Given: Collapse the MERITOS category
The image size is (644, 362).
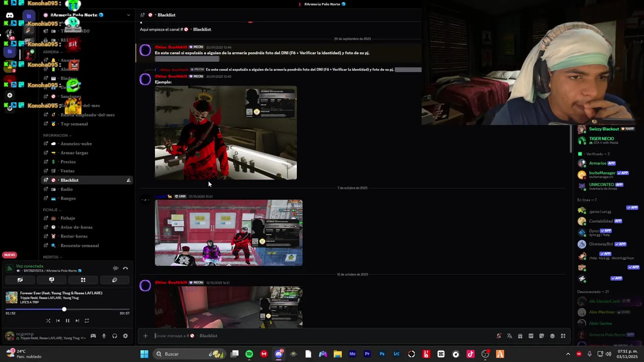Looking at the screenshot, I should (52, 257).
